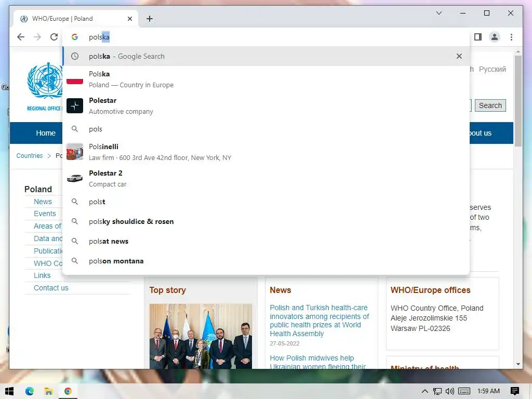Go back using the browser back arrow
This screenshot has width=532, height=399.
coord(21,37)
